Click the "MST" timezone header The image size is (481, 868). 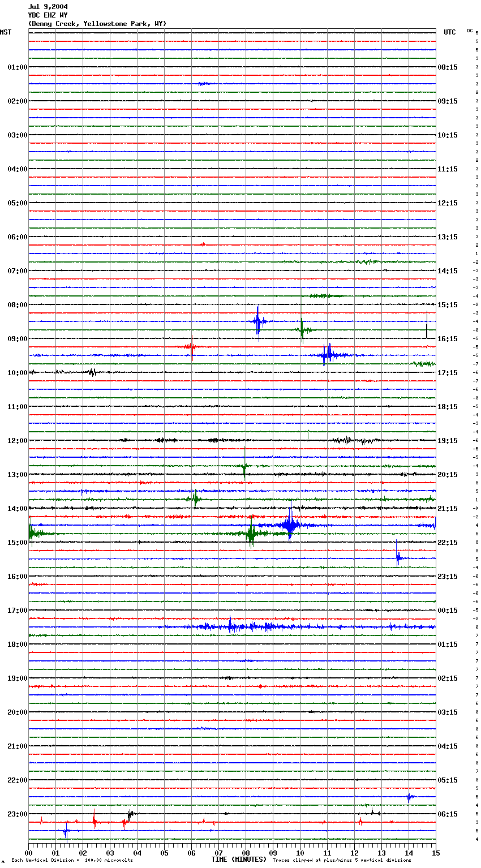[x=6, y=32]
